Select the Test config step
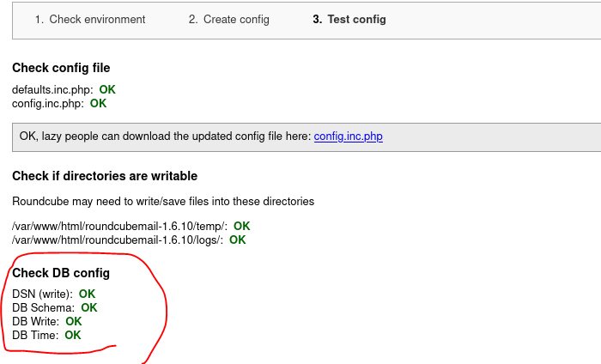Screen dimensions: 601x364 pos(349,19)
